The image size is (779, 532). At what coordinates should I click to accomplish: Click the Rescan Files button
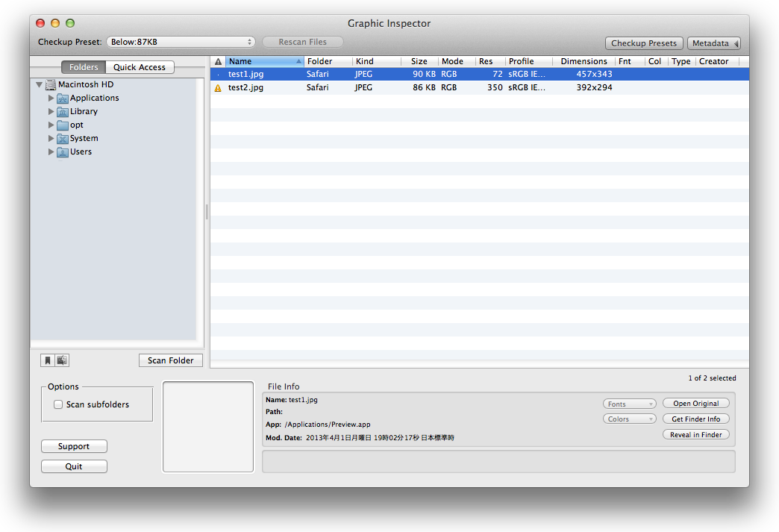coord(302,42)
